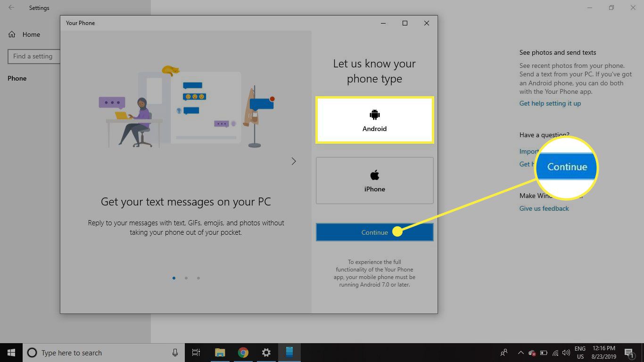Screen dimensions: 644x362
Task: Open the People icon in taskbar
Action: click(x=504, y=353)
